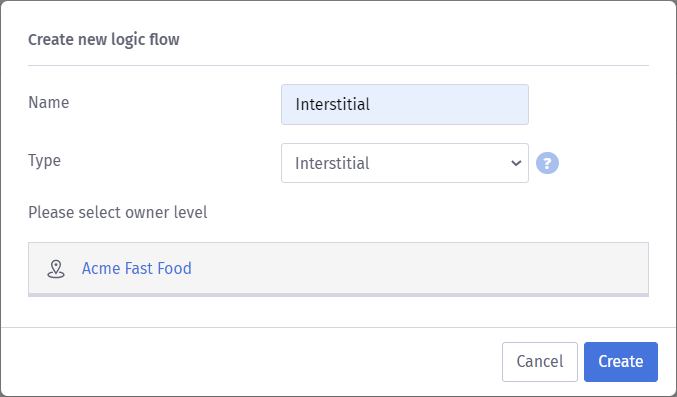677x397 pixels.
Task: Click the Name field label
Action: click(x=48, y=102)
